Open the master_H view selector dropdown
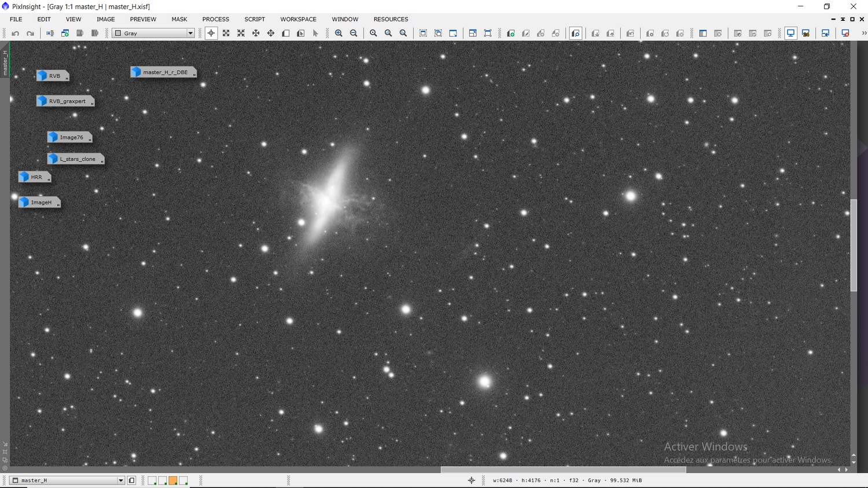 (67, 480)
